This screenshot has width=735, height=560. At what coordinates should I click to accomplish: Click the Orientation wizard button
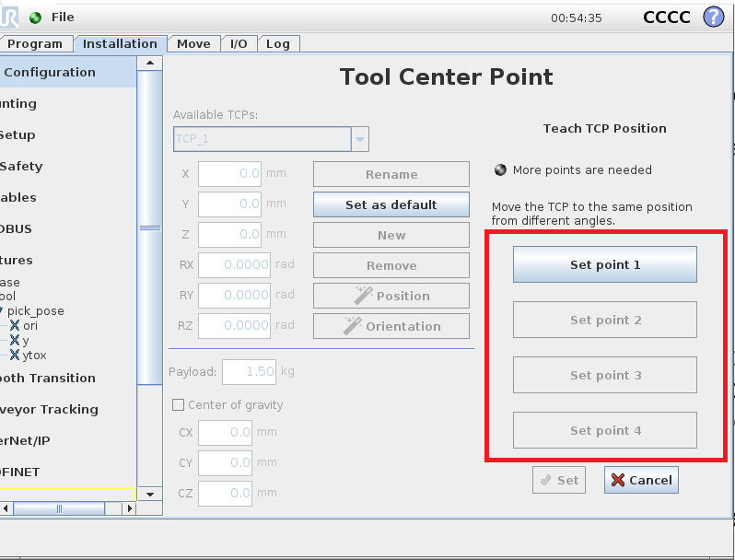click(391, 326)
